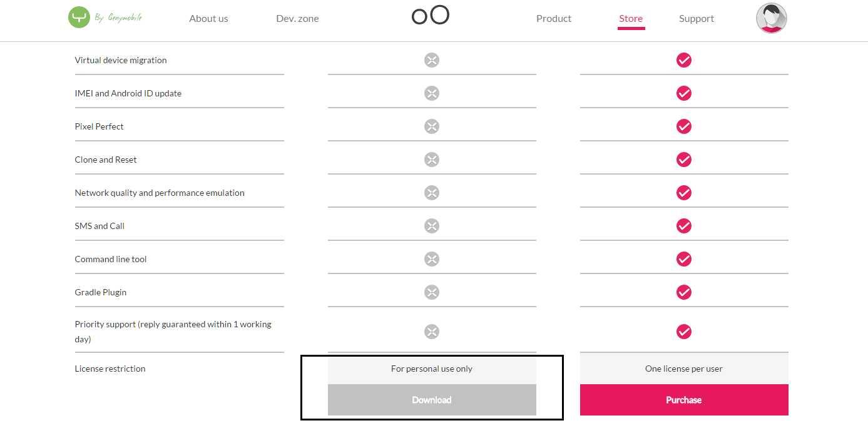The width and height of the screenshot is (868, 428).
Task: Open the user profile avatar
Action: [771, 18]
